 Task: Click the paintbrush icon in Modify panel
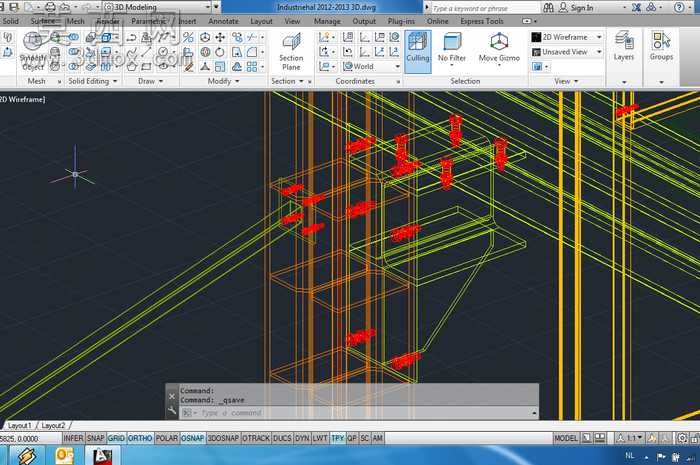tap(188, 67)
